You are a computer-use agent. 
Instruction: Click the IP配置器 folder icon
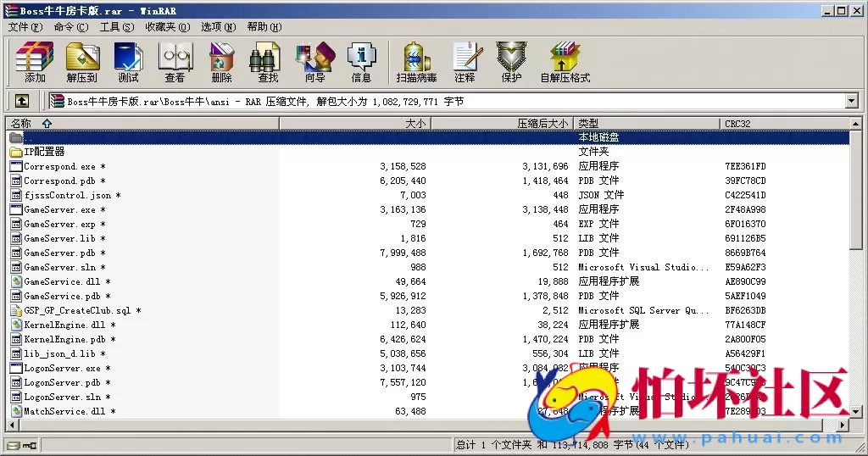click(x=16, y=152)
